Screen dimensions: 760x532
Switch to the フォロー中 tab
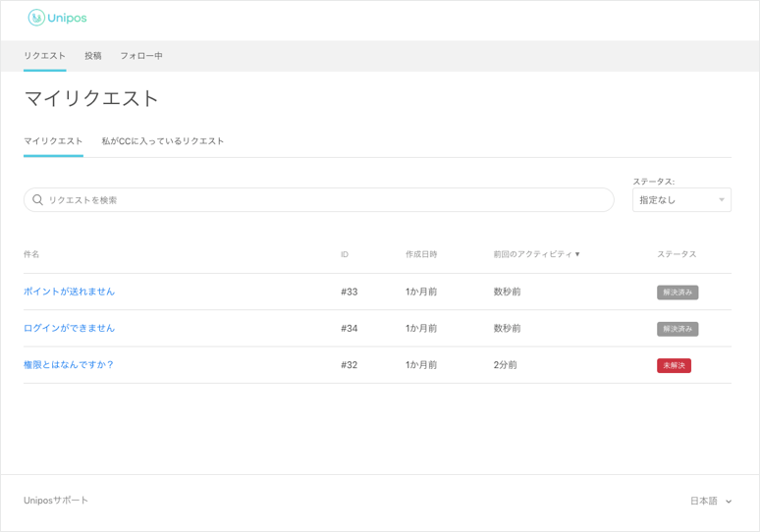pos(141,56)
